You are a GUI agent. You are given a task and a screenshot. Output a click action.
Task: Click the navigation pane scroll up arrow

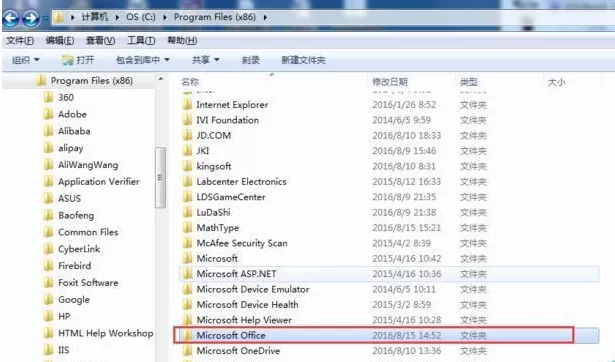click(160, 79)
